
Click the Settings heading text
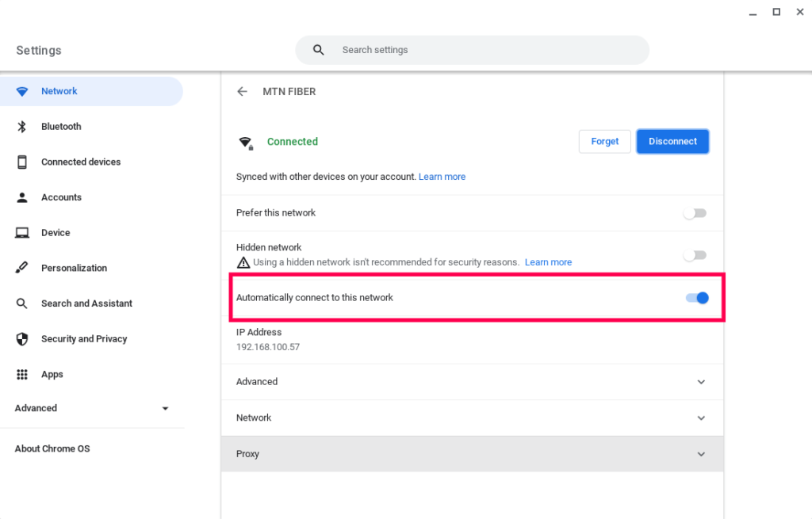39,51
